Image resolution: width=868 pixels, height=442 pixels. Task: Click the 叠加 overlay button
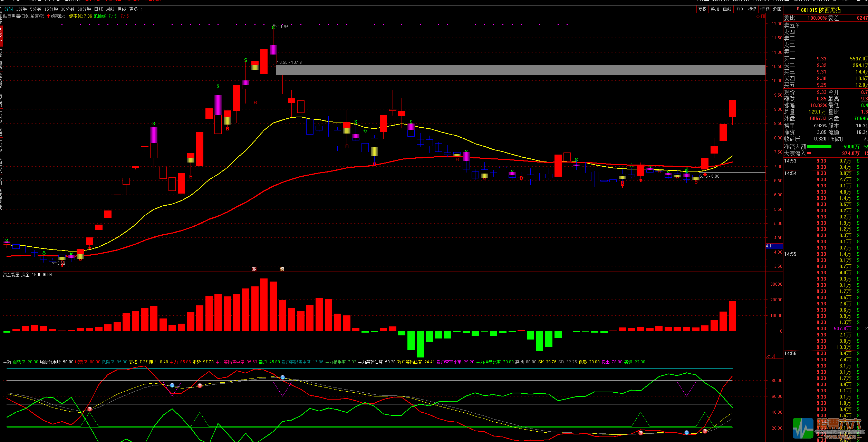pos(715,9)
